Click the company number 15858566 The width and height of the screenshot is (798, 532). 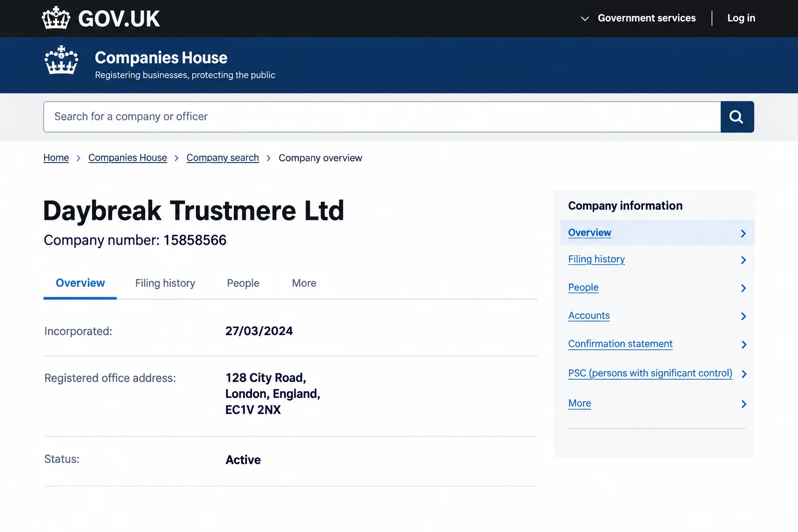pos(195,240)
